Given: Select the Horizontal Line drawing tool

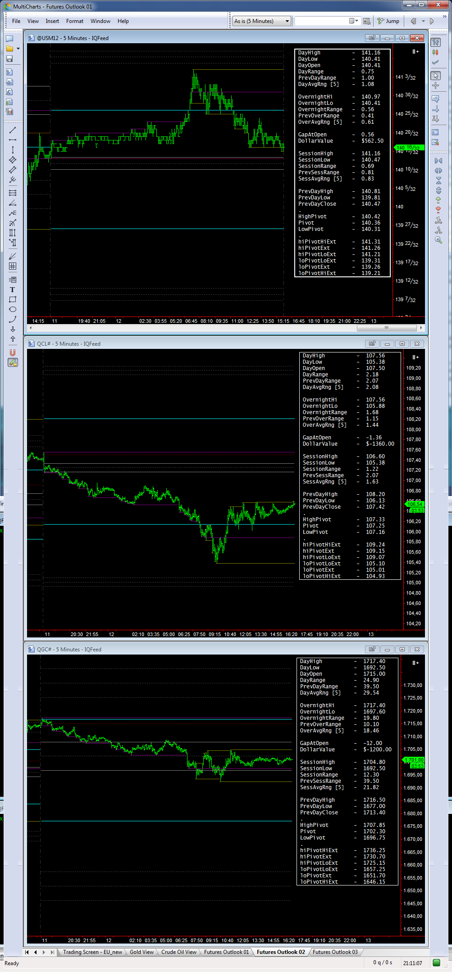Looking at the screenshot, I should tap(13, 140).
